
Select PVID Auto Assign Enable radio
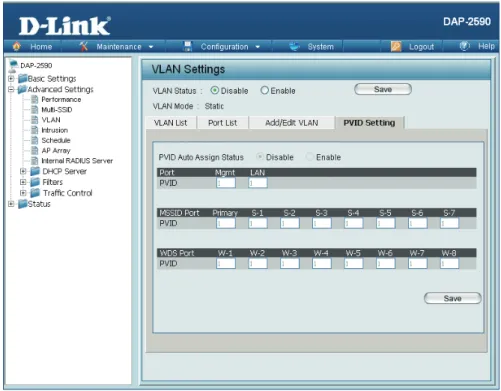pyautogui.click(x=310, y=157)
